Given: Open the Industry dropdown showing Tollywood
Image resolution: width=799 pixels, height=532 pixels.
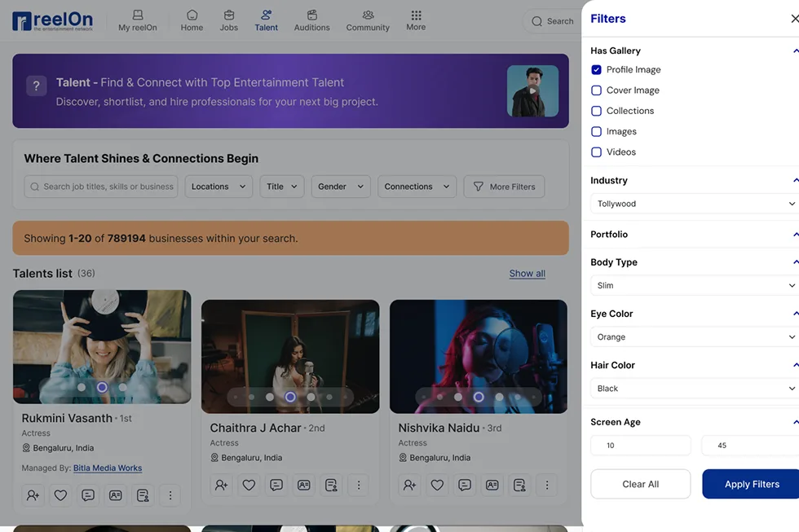Looking at the screenshot, I should (694, 203).
